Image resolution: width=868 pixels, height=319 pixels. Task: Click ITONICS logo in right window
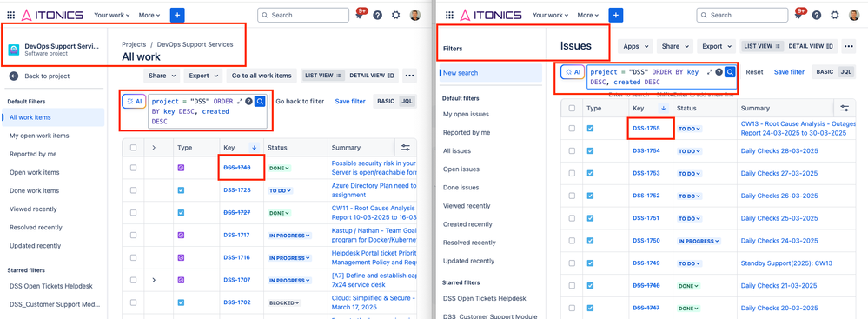(x=490, y=15)
